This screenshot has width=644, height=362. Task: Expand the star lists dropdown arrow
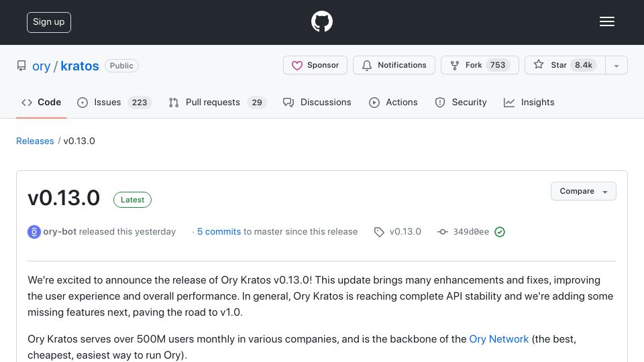point(616,66)
